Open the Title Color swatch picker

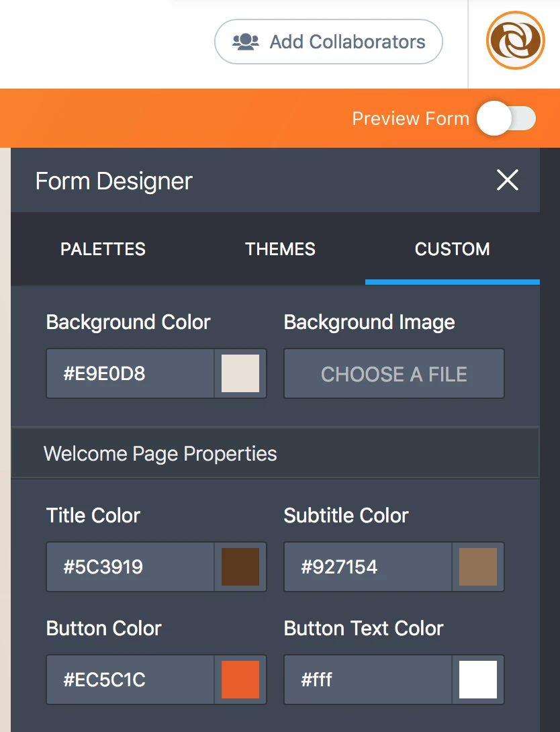pyautogui.click(x=241, y=567)
